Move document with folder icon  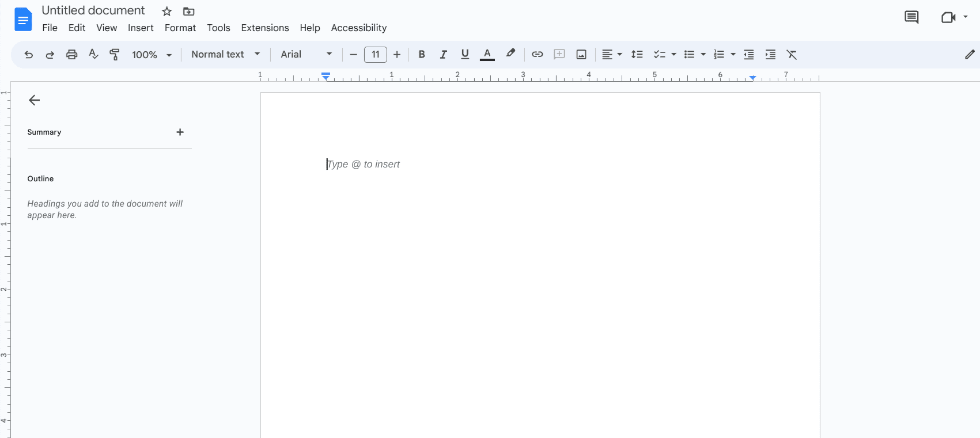pyautogui.click(x=188, y=12)
